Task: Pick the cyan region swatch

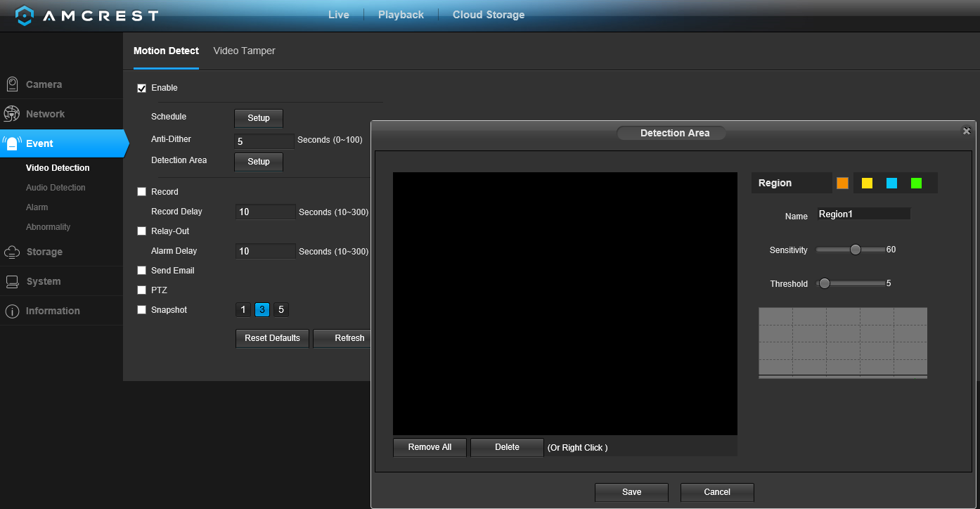Action: click(x=891, y=183)
